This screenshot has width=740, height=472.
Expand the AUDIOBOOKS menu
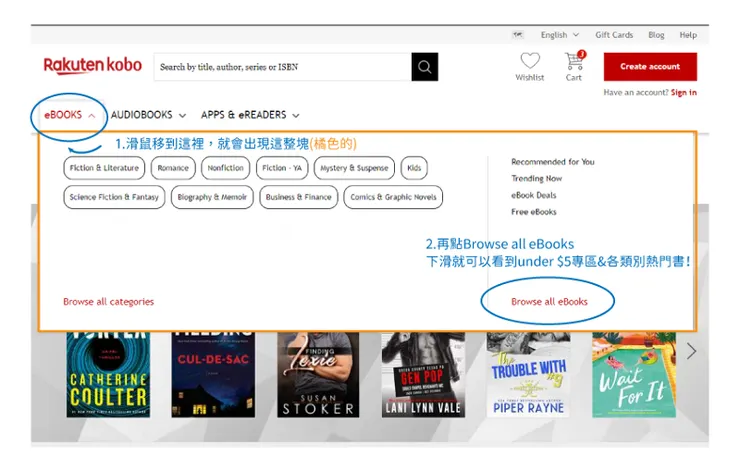click(x=148, y=115)
